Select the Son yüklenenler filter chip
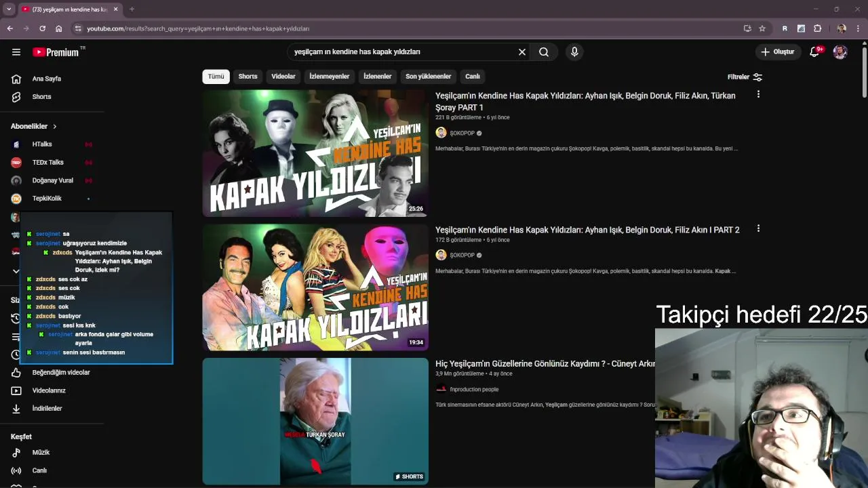 429,77
